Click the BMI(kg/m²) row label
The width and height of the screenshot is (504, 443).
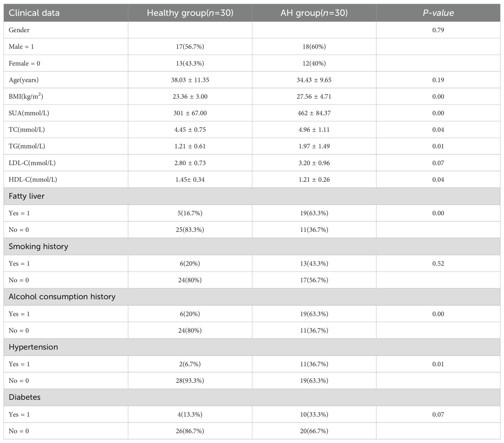pyautogui.click(x=26, y=97)
